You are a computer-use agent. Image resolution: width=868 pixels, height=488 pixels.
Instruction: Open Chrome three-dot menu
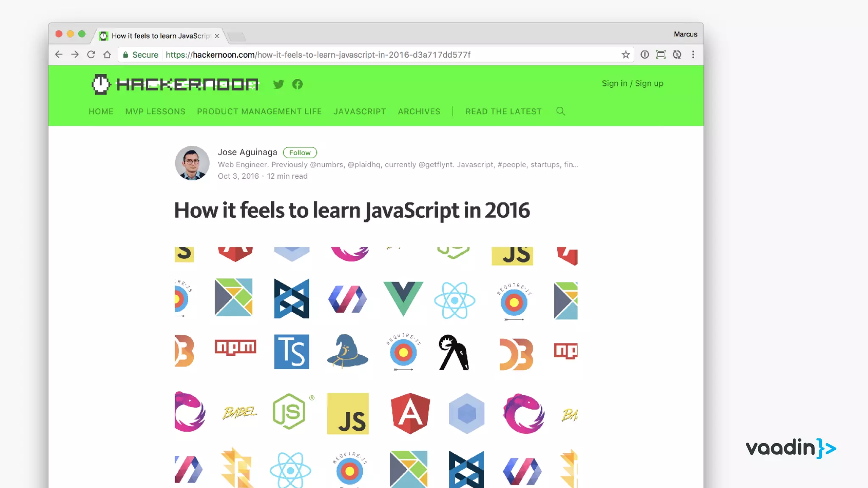click(693, 55)
